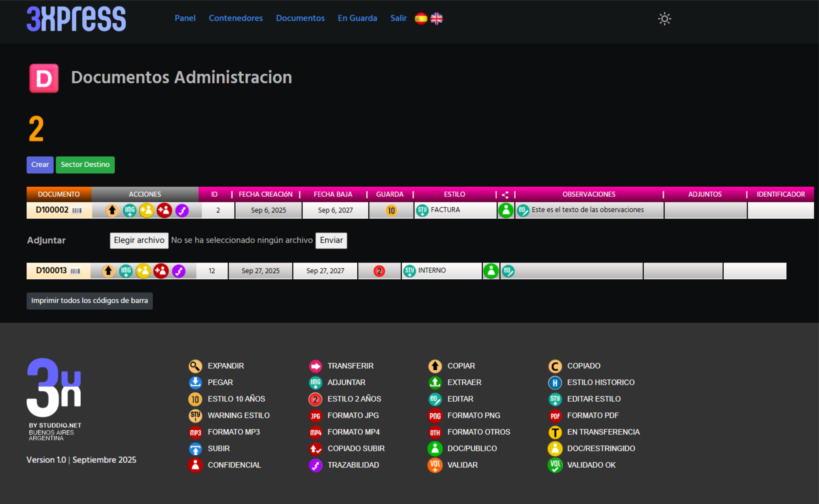Open Contenedores menu item
The image size is (819, 504).
235,18
